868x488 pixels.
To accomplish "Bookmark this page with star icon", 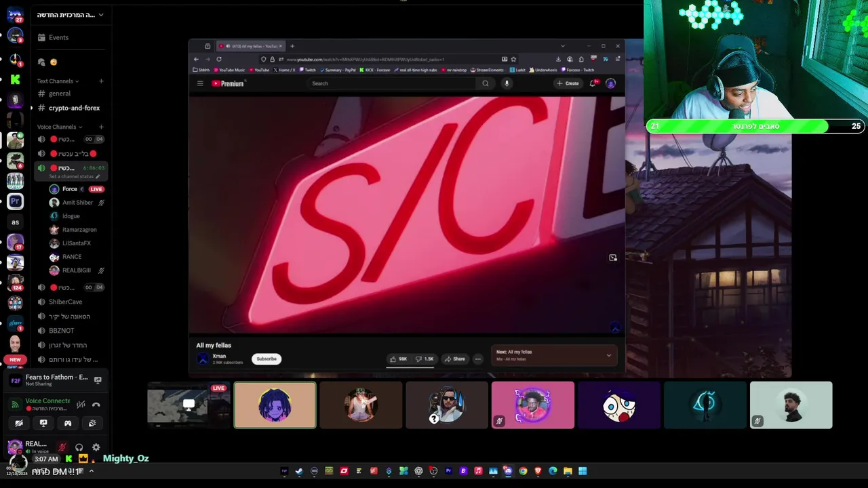I will (x=513, y=59).
